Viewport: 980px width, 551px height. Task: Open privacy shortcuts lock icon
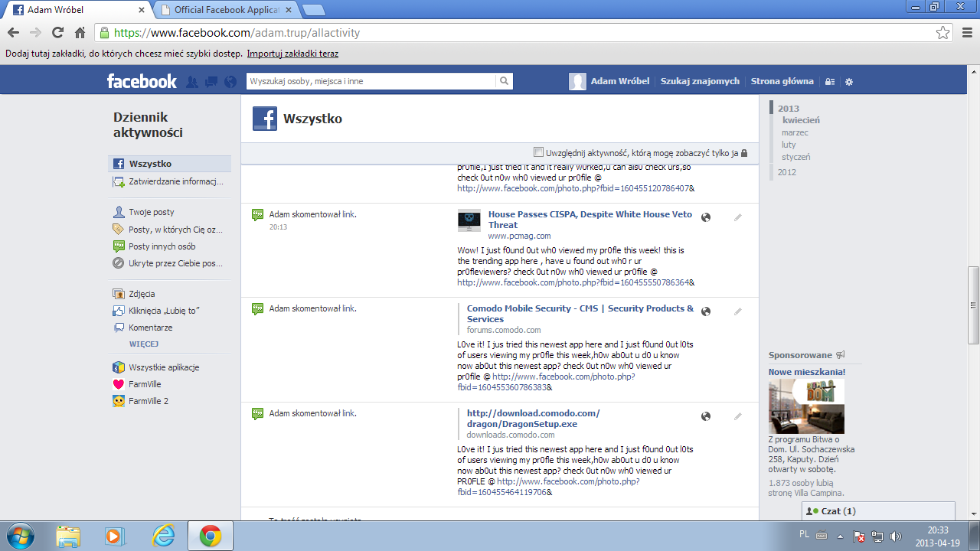coord(830,82)
